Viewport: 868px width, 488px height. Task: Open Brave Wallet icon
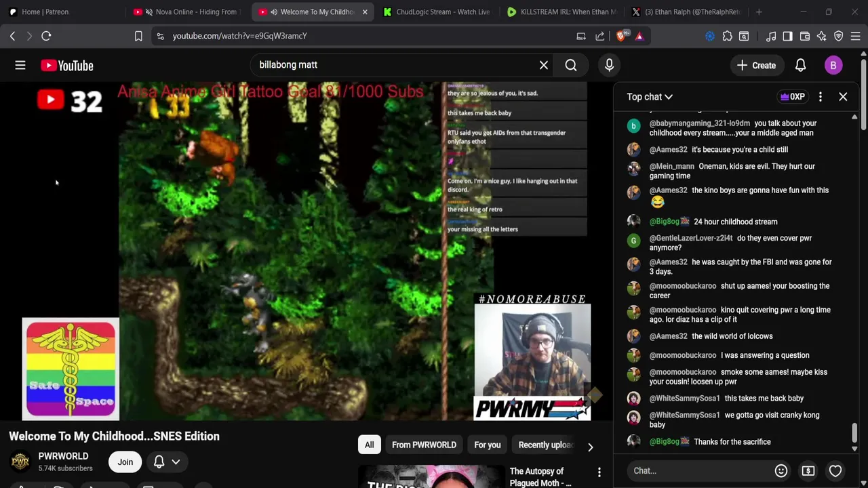click(805, 36)
